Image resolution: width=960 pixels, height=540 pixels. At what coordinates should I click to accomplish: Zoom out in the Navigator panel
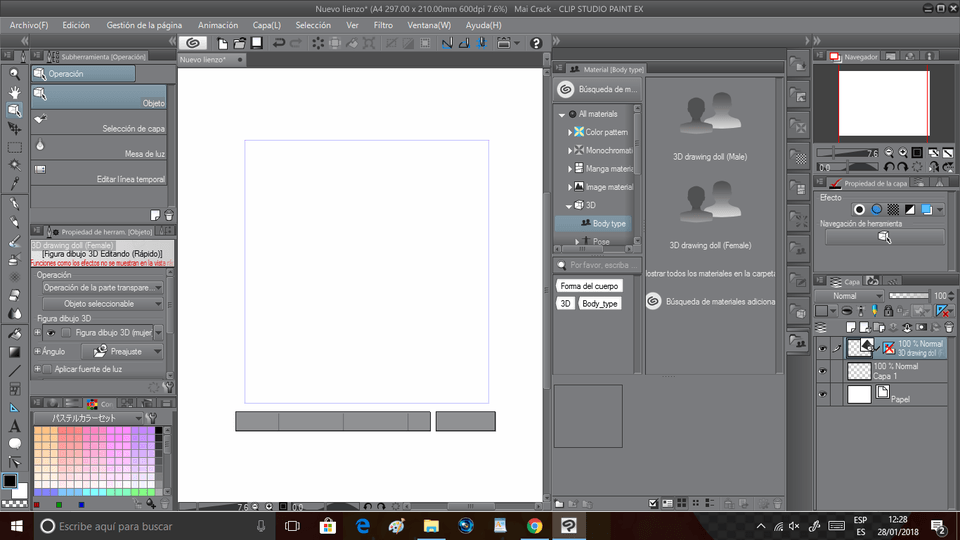pos(889,152)
